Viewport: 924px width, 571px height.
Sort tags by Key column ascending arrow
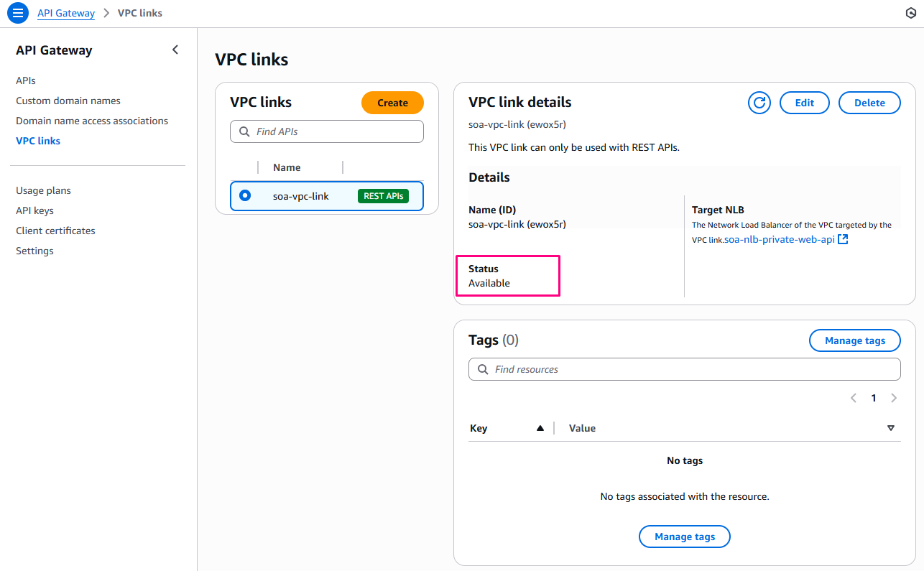click(540, 428)
